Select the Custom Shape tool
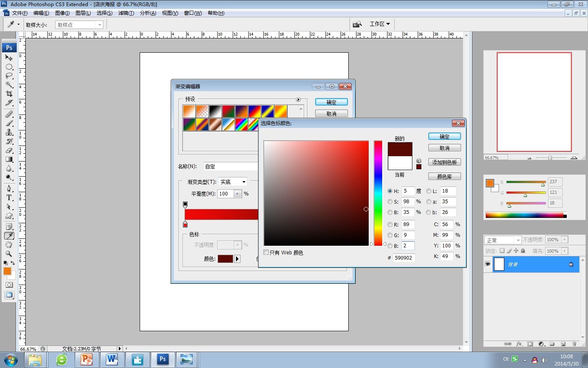Screen dimensions: 588x368 pyautogui.click(x=9, y=215)
